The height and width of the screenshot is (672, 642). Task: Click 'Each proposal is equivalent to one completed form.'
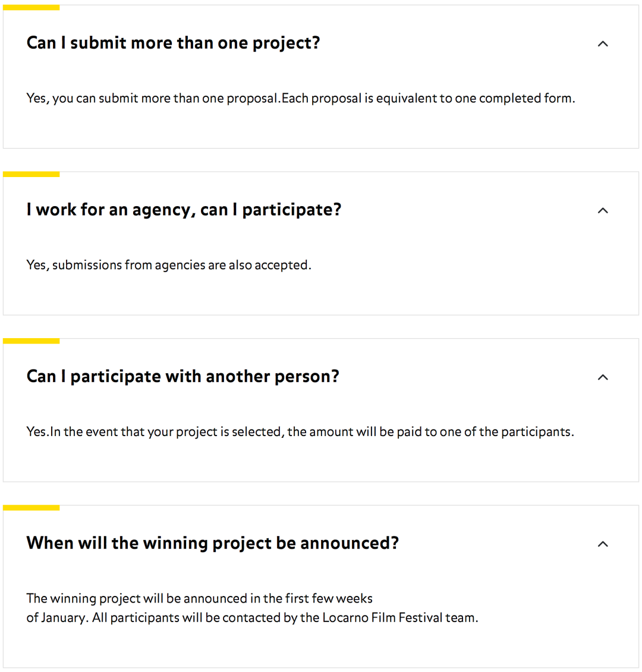(428, 99)
